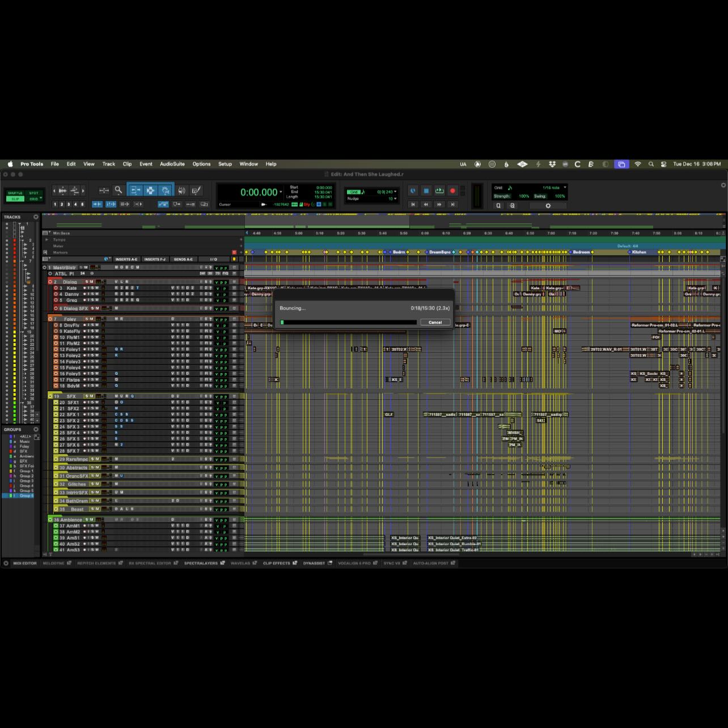
Task: Cancel the bounce operation
Action: tap(435, 322)
